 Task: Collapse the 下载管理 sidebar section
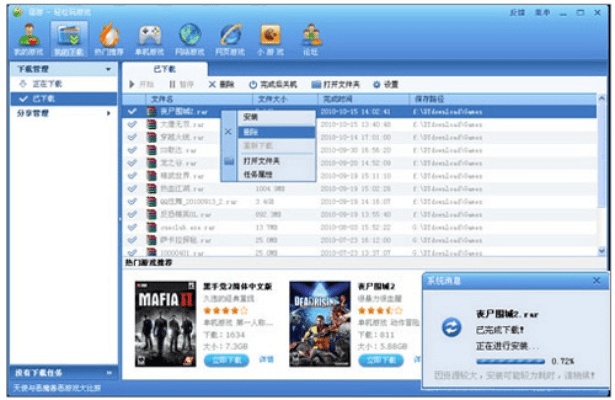[x=109, y=68]
